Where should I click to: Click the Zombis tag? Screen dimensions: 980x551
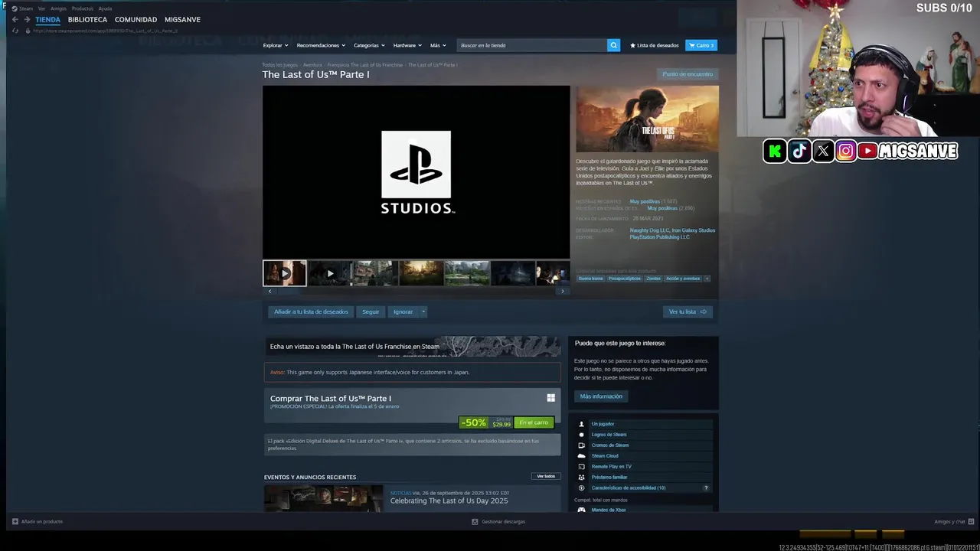coord(653,279)
